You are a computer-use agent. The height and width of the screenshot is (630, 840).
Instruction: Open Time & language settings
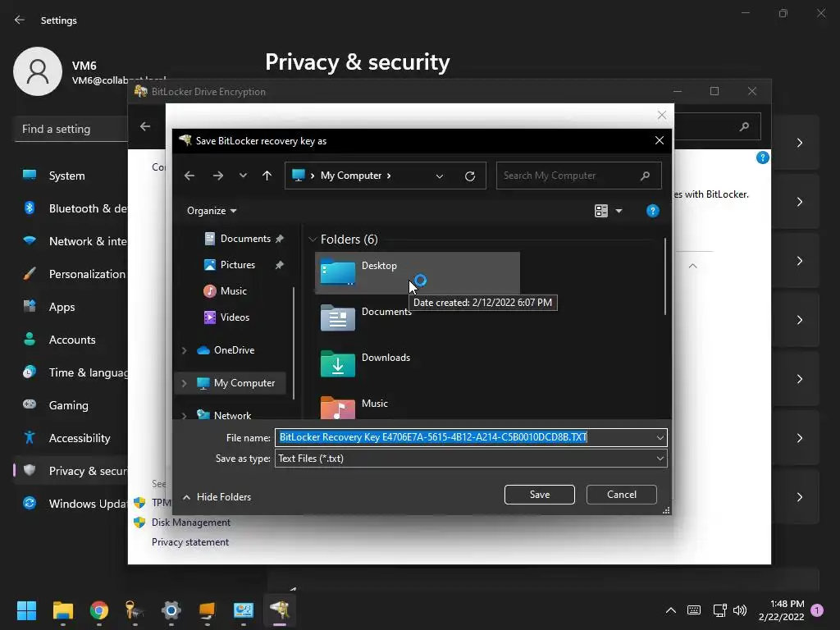point(71,372)
